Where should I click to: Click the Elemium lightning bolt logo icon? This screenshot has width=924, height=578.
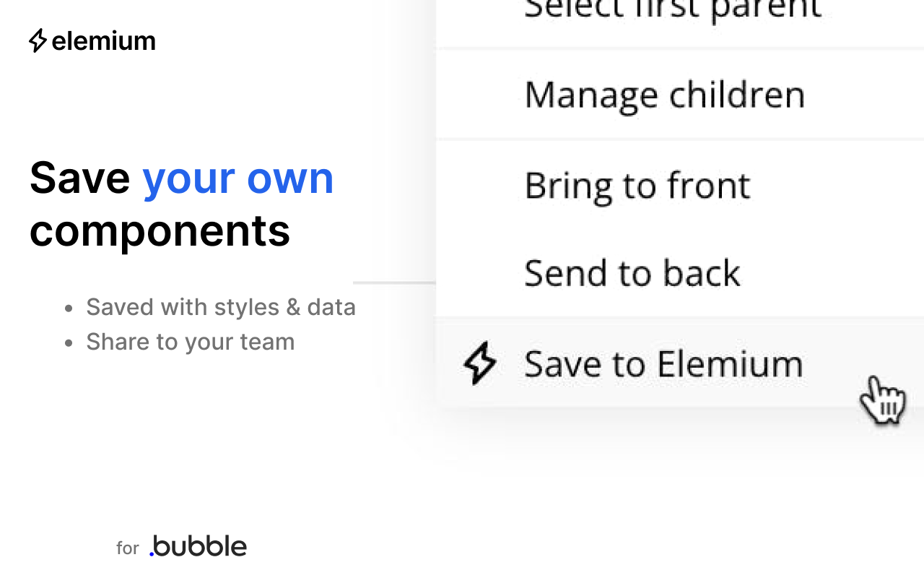(37, 41)
